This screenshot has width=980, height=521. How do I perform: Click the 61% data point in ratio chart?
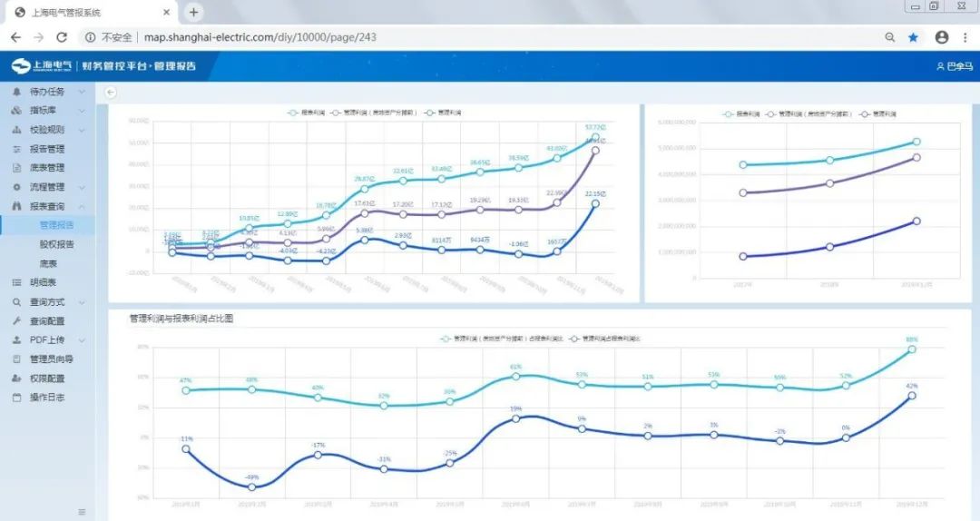(x=515, y=376)
